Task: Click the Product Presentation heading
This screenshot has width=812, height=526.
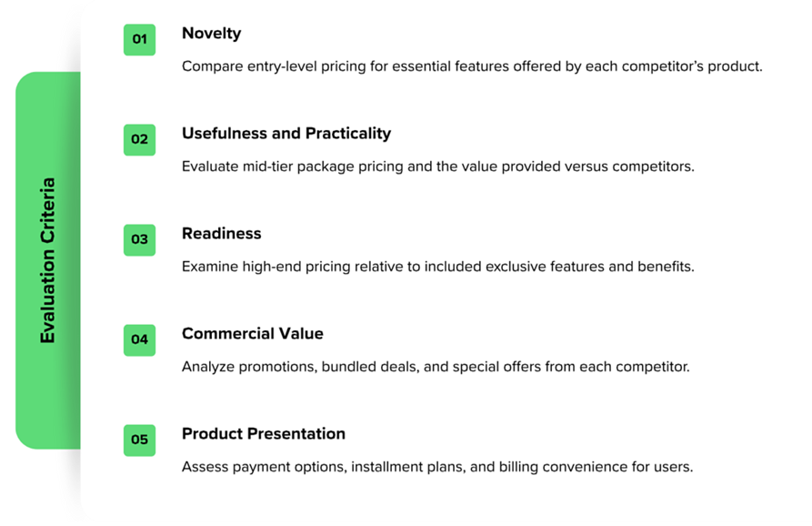Action: coord(263,434)
